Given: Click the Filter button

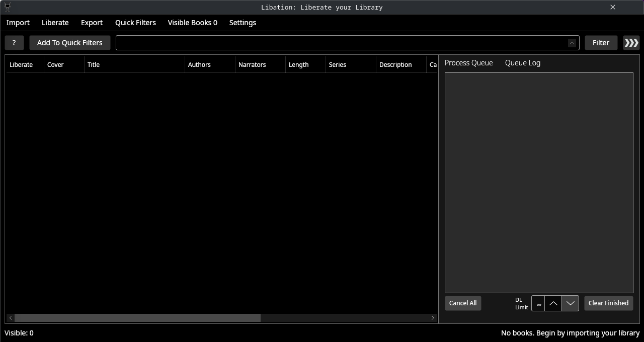Looking at the screenshot, I should click(601, 43).
